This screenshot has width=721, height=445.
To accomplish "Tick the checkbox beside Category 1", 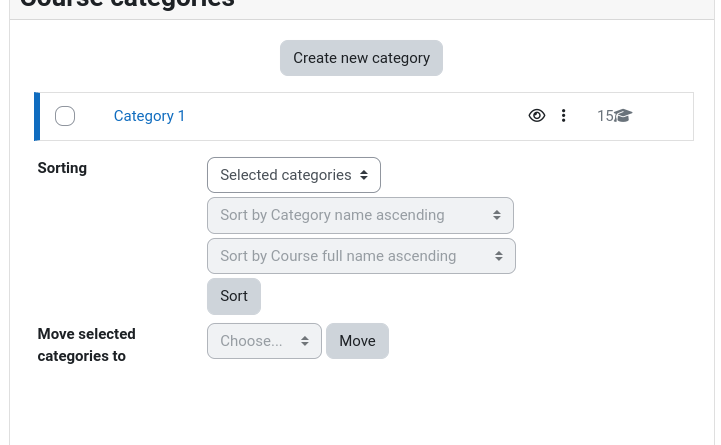I will tap(65, 116).
